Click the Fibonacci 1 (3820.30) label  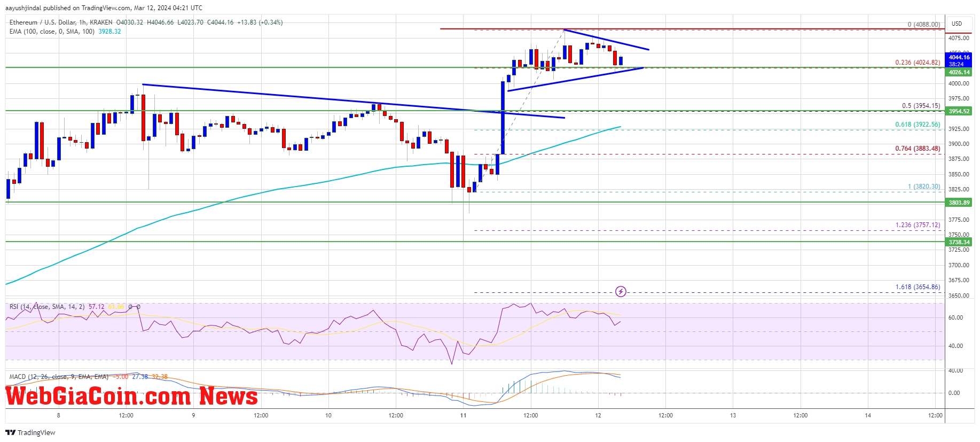point(924,187)
